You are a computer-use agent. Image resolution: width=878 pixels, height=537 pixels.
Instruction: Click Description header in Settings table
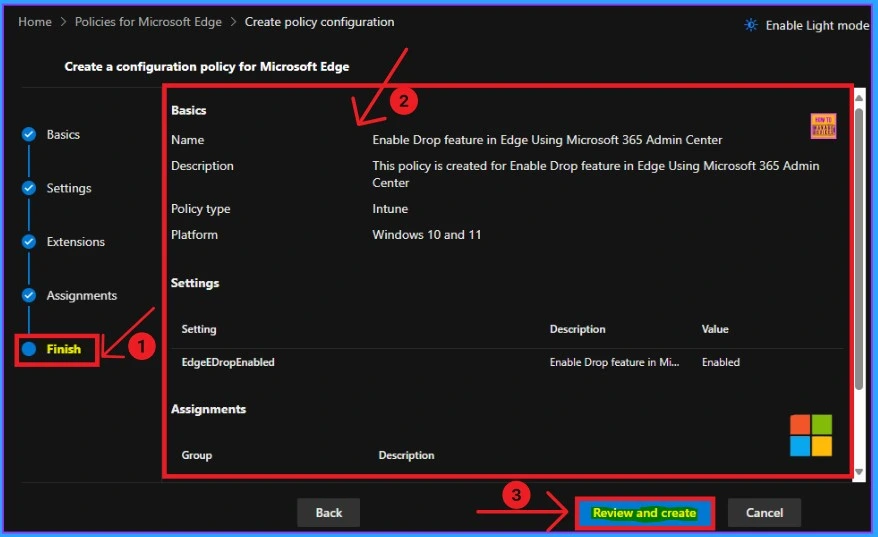point(577,329)
